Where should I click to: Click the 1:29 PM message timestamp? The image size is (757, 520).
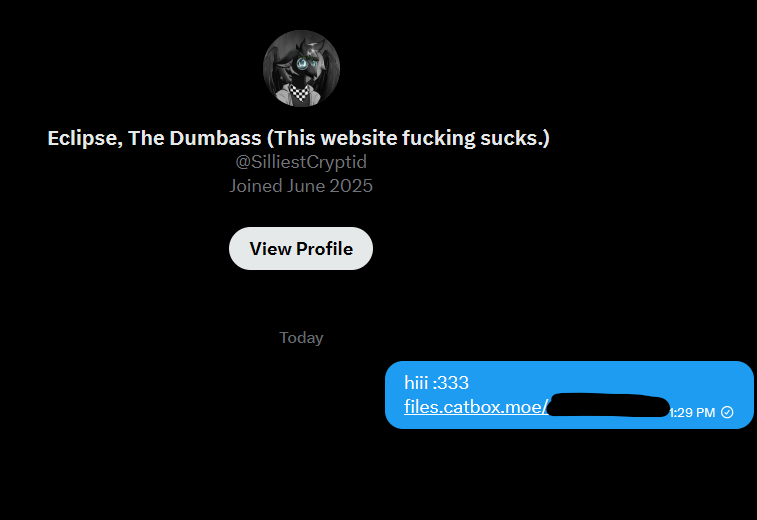coord(692,413)
